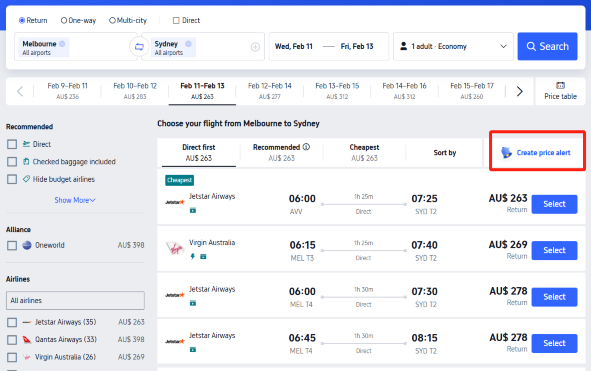The image size is (591, 371).
Task: Tick the Jetstar Airways (35) checkbox
Action: pos(12,322)
